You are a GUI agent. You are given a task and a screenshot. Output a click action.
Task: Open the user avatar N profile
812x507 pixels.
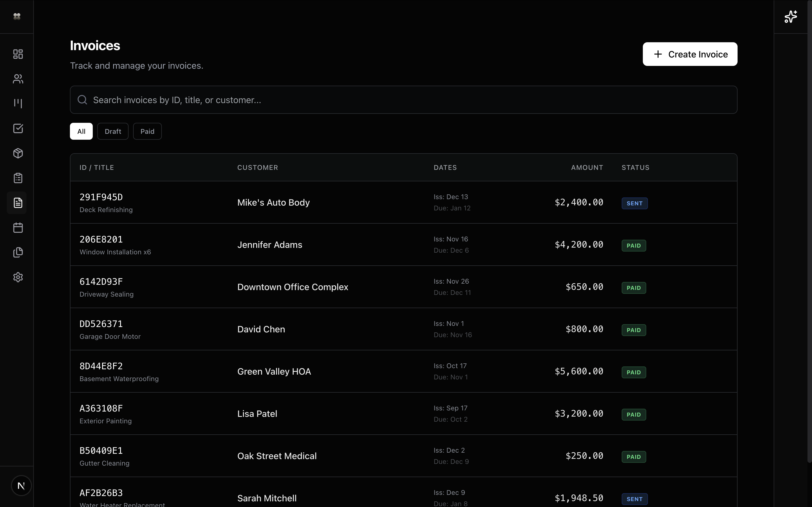pyautogui.click(x=21, y=485)
